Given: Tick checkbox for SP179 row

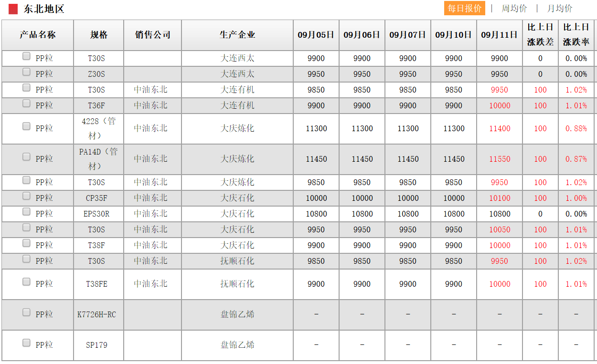Looking at the screenshot, I should [x=26, y=343].
